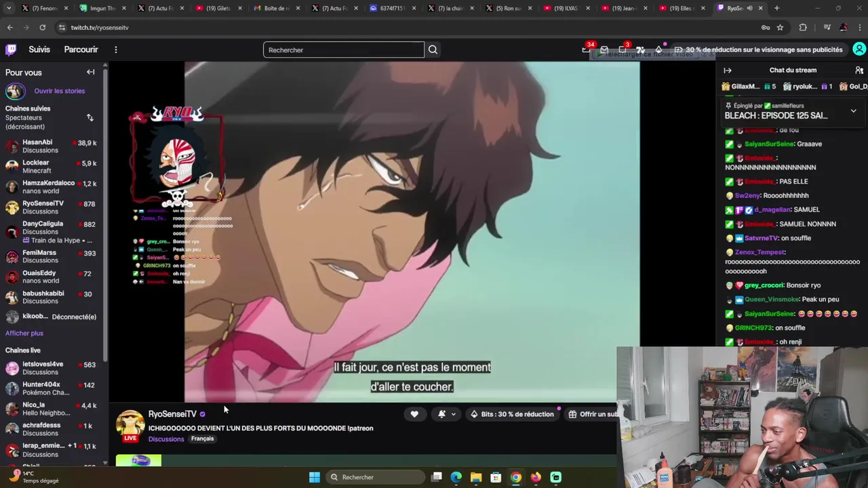Click Zenox_Tempest username in chat
The height and width of the screenshot is (488, 868).
point(759,252)
